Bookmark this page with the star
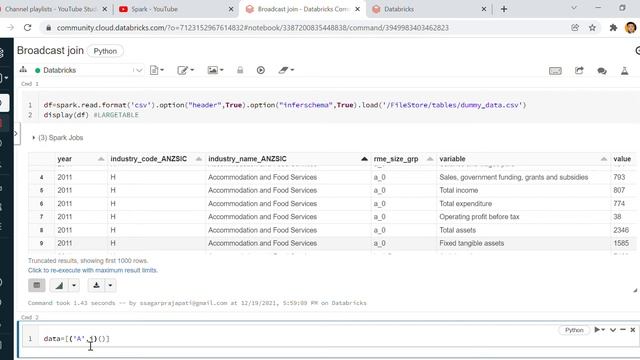 592,28
